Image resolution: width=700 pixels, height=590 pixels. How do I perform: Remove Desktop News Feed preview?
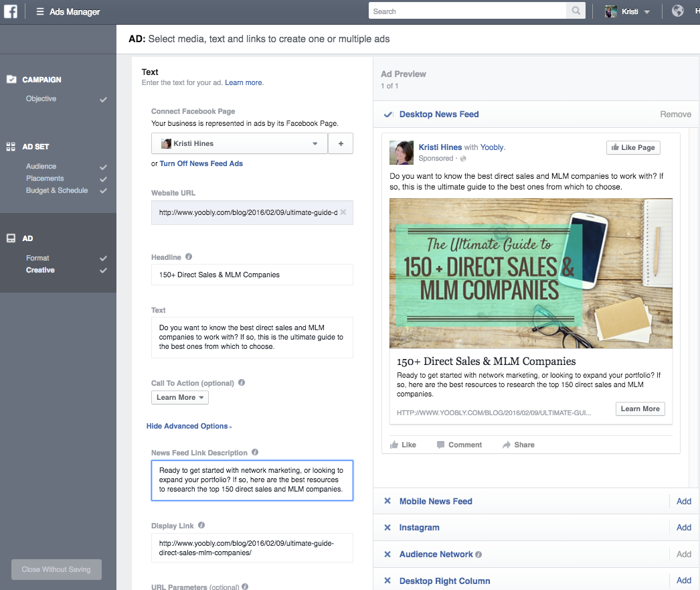click(x=675, y=115)
